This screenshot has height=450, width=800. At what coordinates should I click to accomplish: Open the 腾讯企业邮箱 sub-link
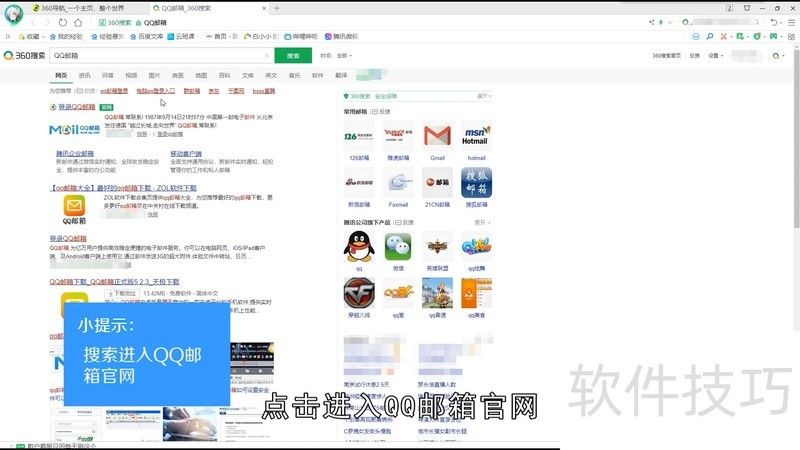click(75, 153)
